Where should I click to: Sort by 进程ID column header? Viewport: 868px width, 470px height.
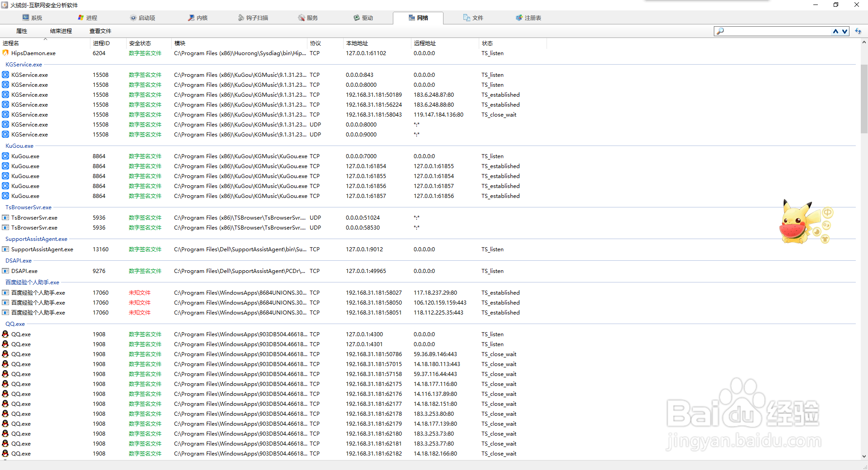108,43
